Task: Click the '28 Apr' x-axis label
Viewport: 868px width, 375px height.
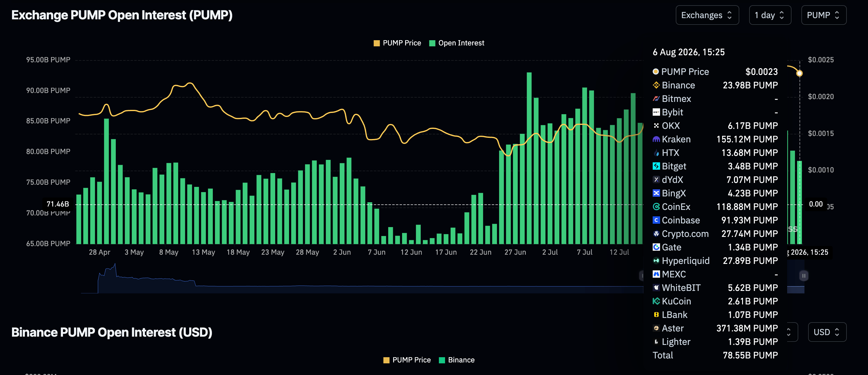Action: click(x=100, y=252)
